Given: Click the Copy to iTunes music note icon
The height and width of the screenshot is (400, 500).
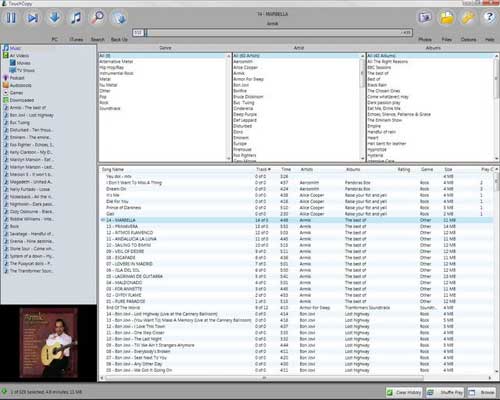Looking at the screenshot, I should [76, 17].
